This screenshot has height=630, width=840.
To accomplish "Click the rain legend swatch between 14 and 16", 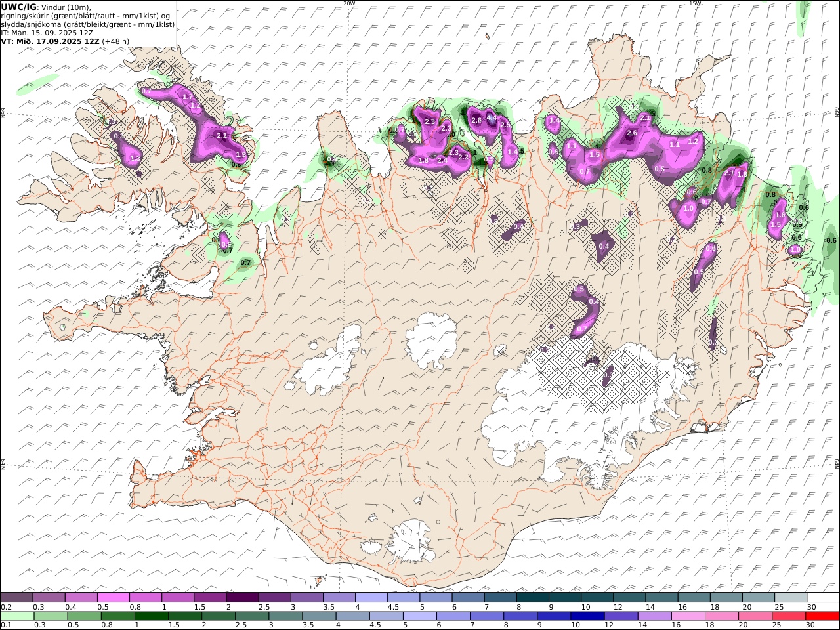I will click(654, 616).
